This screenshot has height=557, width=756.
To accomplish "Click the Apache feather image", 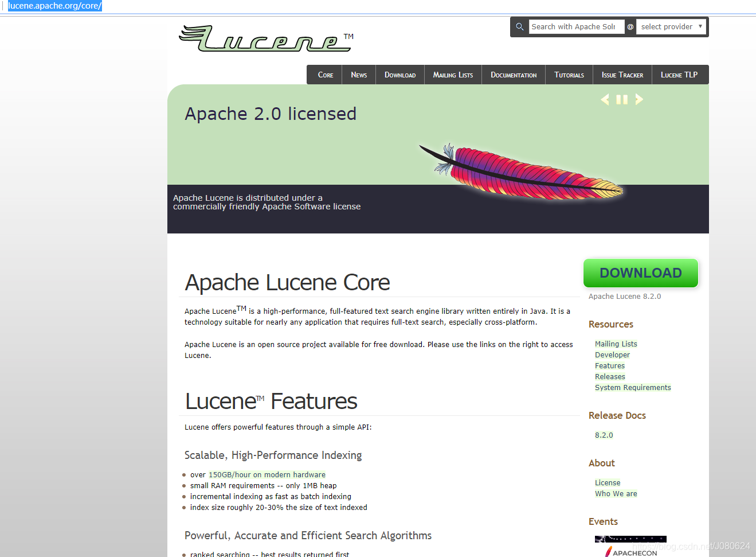I will click(521, 172).
